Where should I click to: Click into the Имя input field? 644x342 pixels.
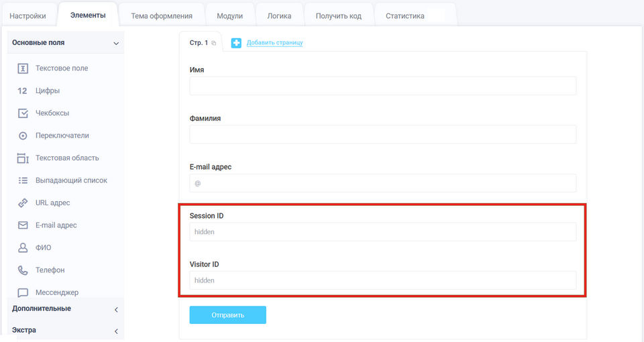point(382,86)
